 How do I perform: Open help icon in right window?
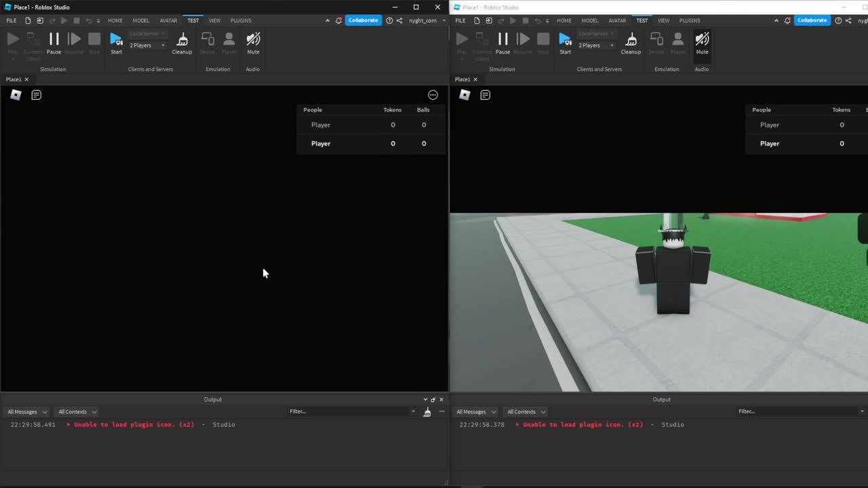(x=838, y=20)
